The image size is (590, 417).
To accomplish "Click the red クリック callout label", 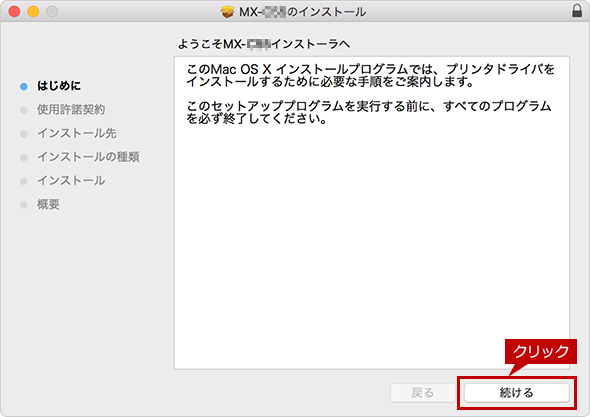I will [541, 352].
